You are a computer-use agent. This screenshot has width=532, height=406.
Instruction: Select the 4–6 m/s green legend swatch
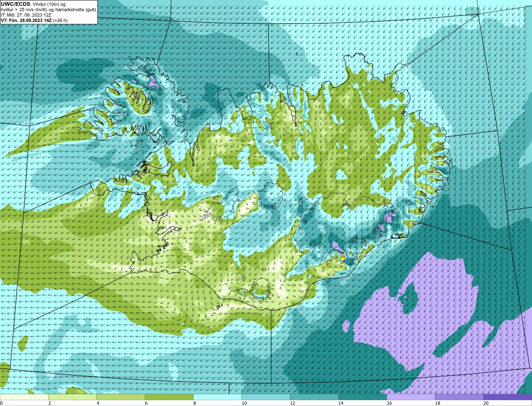(x=121, y=397)
